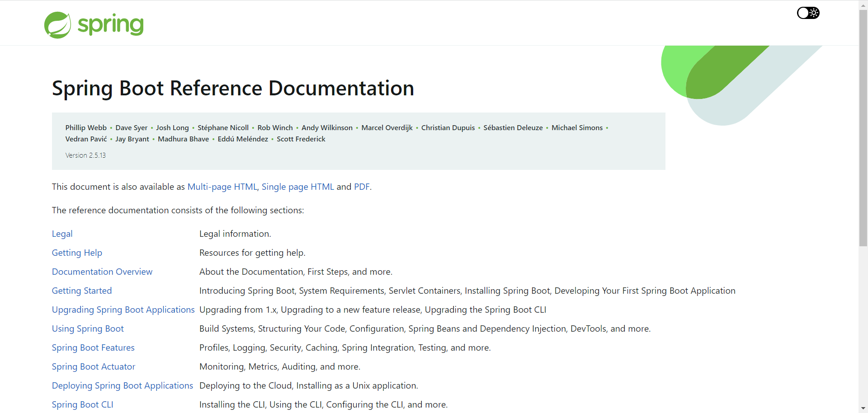
Task: Visit the Using Spring Boot section
Action: click(88, 329)
